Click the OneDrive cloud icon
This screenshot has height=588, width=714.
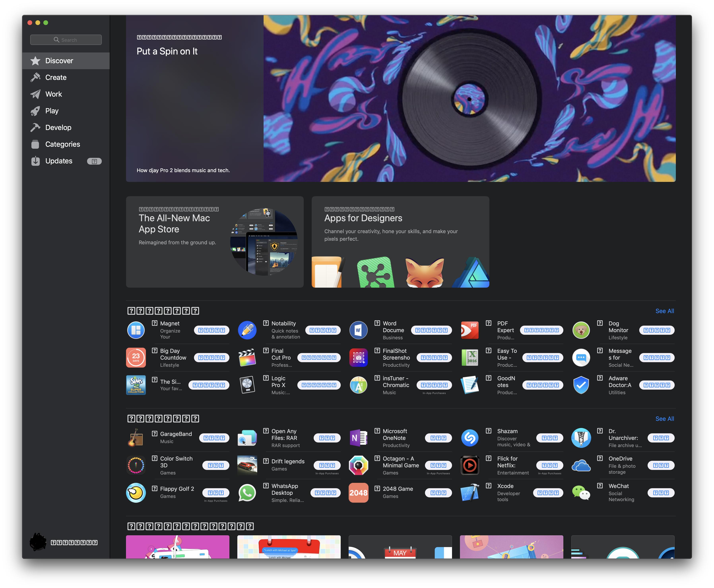click(x=581, y=465)
